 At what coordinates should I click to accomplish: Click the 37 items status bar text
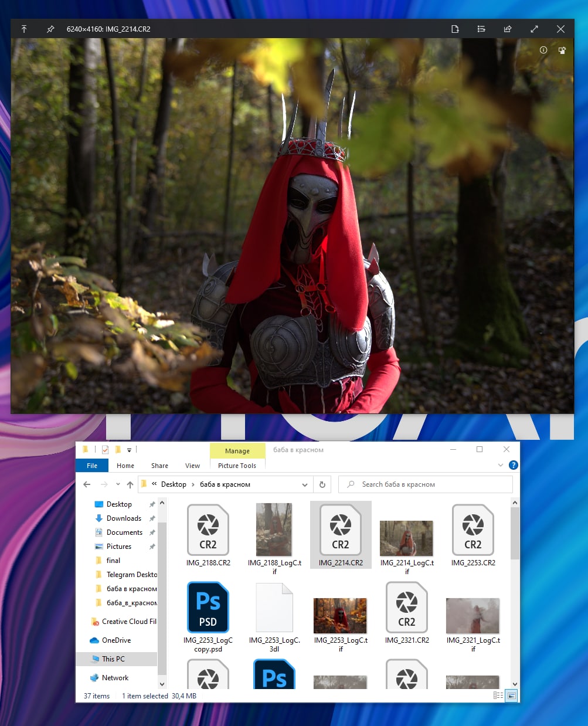(97, 696)
